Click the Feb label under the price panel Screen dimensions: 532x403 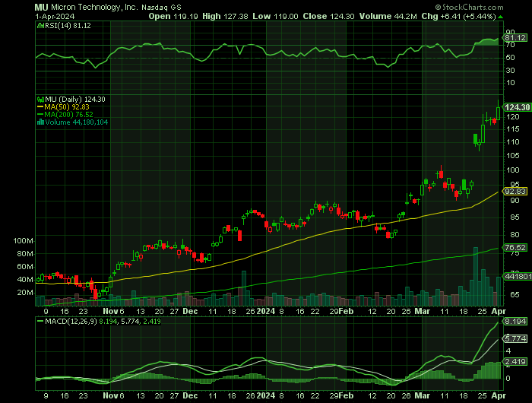point(346,311)
